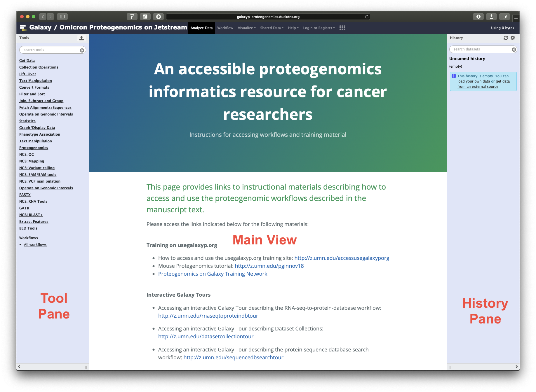
Task: Click the Safari share icon
Action: [x=491, y=17]
